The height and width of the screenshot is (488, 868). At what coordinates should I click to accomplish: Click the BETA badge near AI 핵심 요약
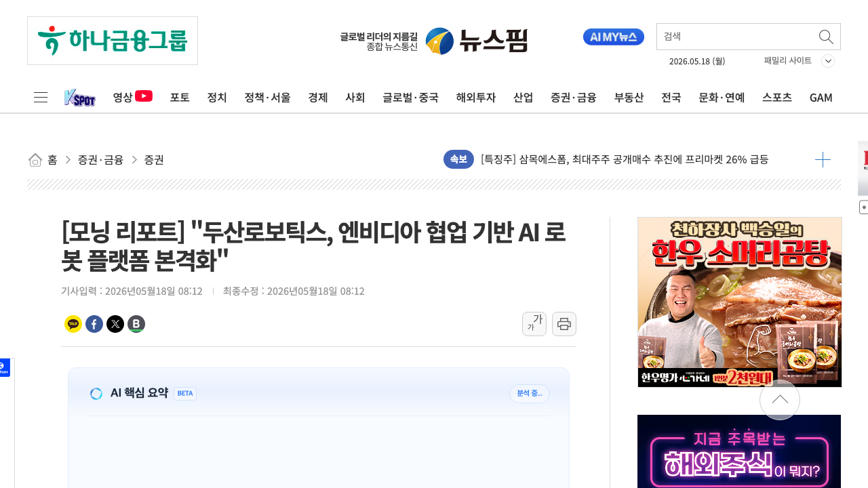[x=185, y=394]
